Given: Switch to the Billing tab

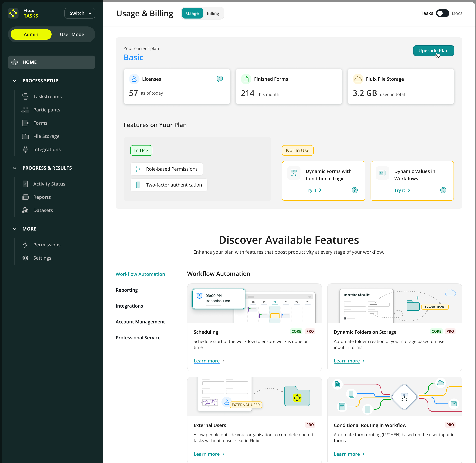Looking at the screenshot, I should (x=213, y=13).
